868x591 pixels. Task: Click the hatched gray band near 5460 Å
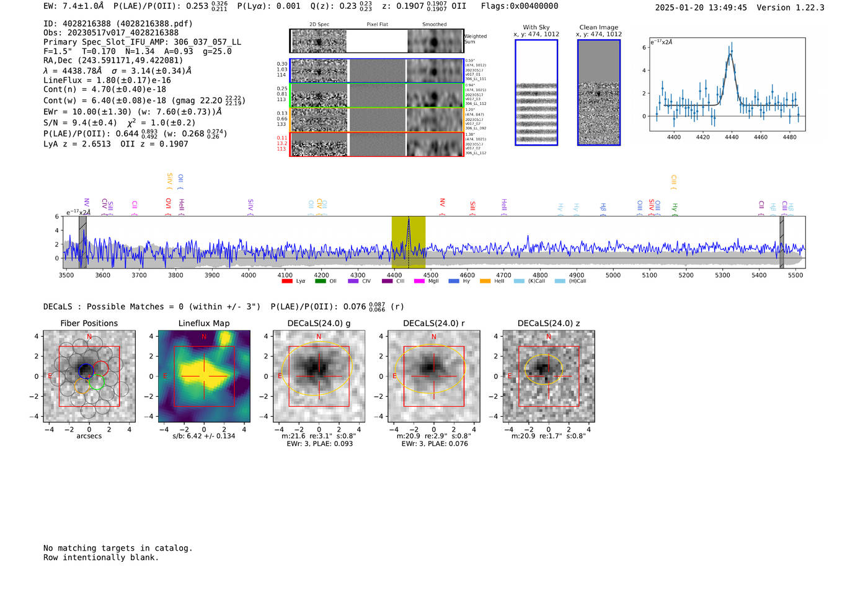pyautogui.click(x=782, y=242)
